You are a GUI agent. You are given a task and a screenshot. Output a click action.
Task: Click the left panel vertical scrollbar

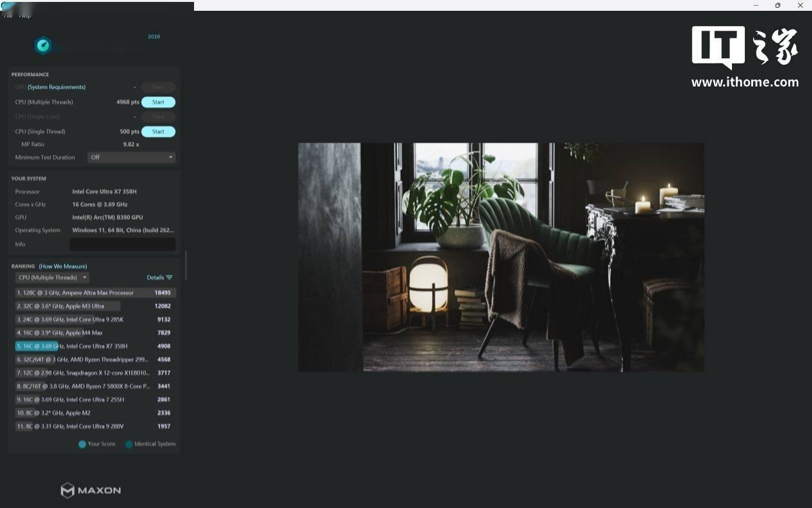[x=186, y=265]
